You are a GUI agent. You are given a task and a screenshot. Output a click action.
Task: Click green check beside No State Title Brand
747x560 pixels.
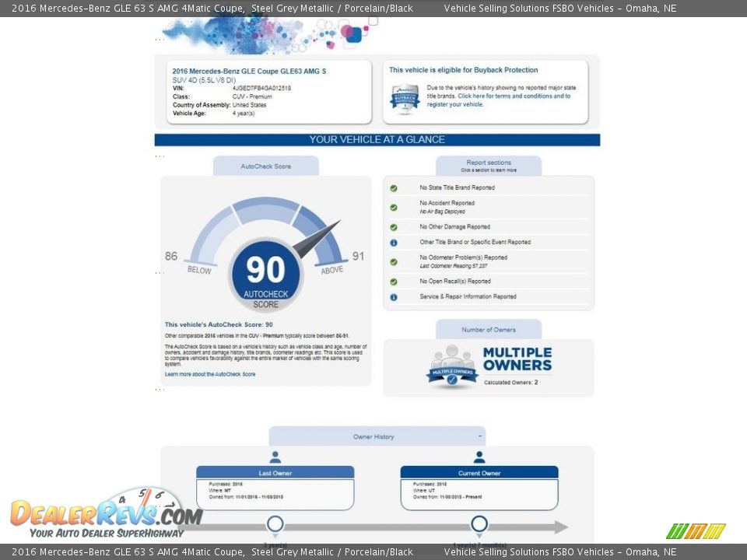(x=394, y=188)
